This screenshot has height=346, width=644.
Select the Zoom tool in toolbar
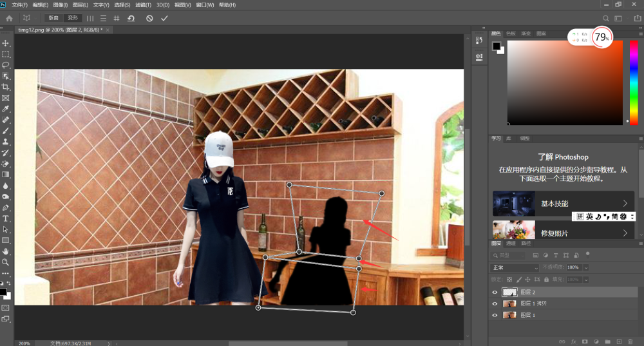coord(5,262)
